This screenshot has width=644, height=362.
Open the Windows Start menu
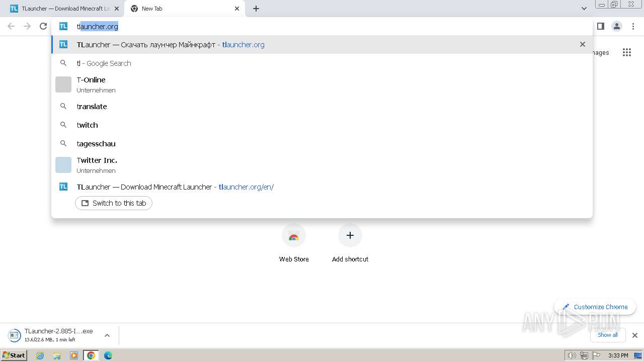click(x=14, y=355)
